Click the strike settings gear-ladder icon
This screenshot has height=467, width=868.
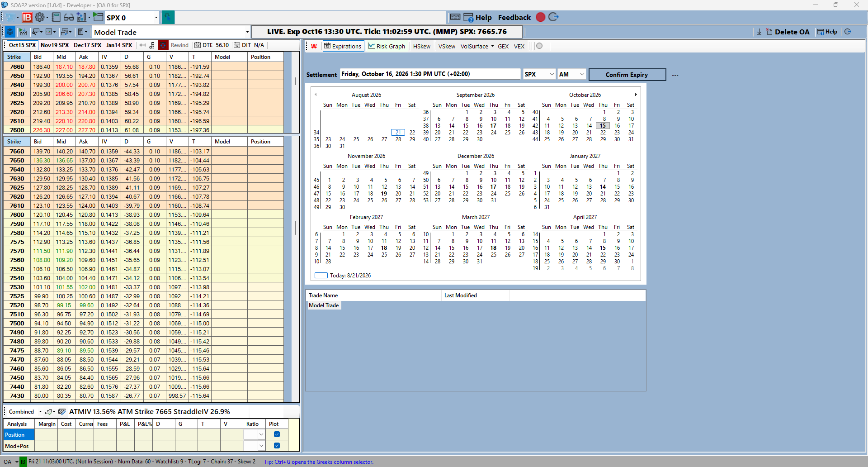(x=152, y=45)
